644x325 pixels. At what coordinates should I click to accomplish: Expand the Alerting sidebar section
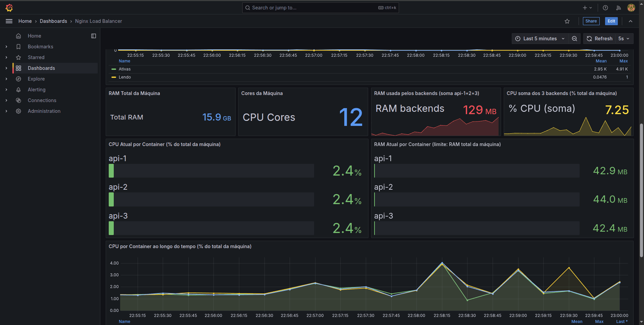coord(6,90)
